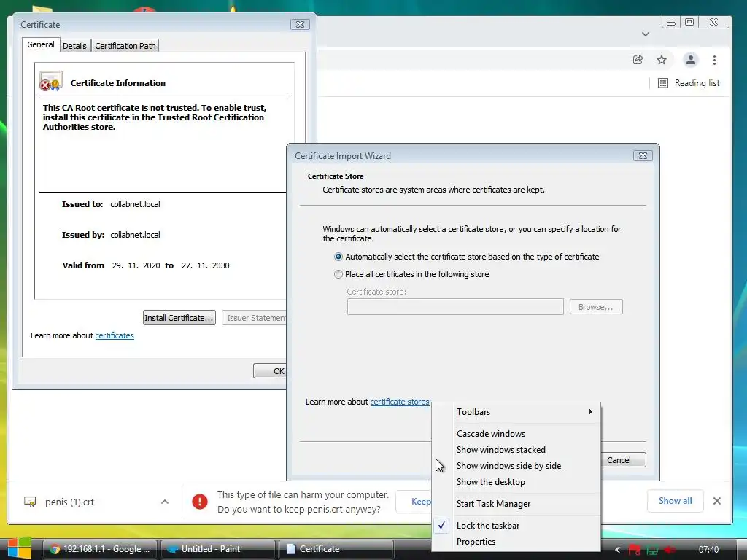The width and height of the screenshot is (747, 560).
Task: Click the volume tray icon
Action: tap(670, 550)
